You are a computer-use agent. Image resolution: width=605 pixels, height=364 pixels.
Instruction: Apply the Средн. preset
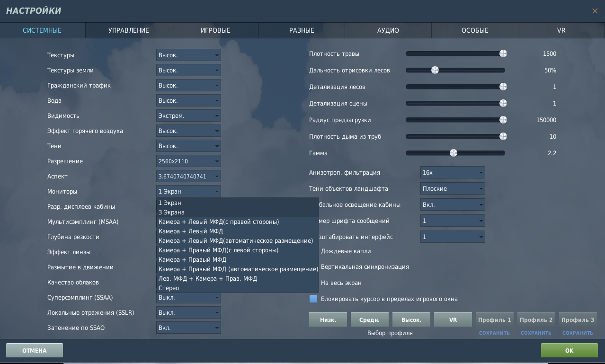coord(370,320)
